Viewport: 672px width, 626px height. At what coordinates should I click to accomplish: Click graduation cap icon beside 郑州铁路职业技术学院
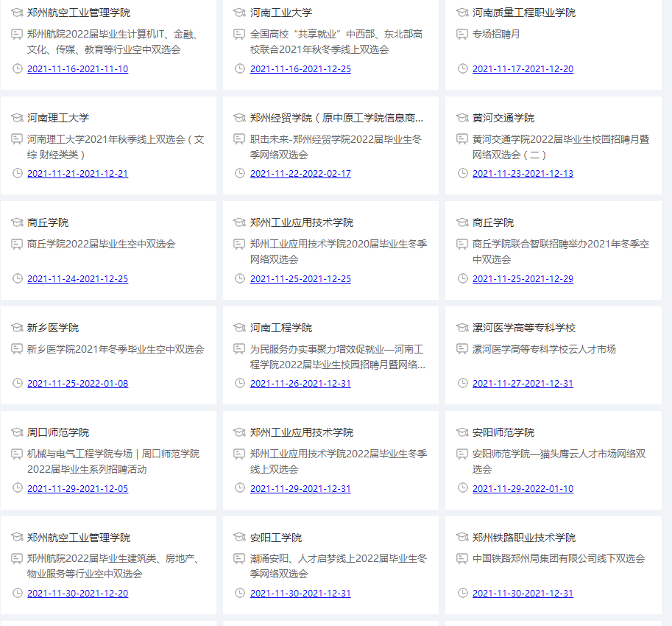(462, 538)
